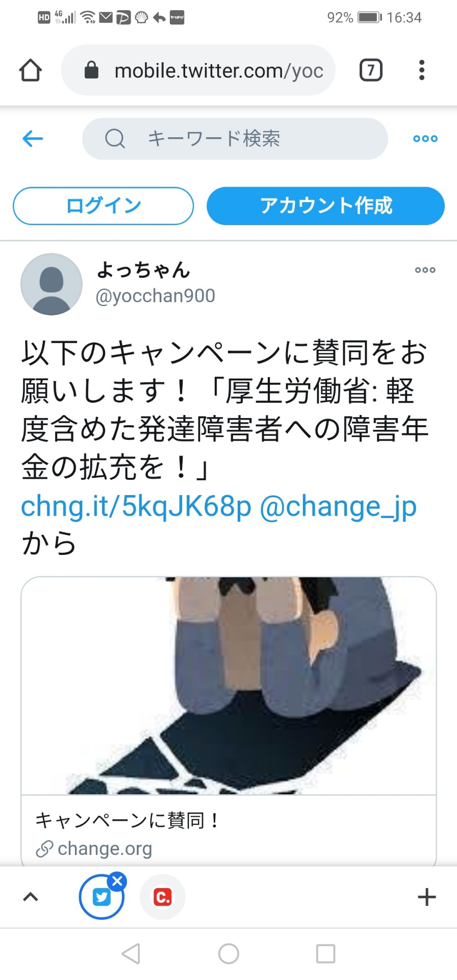Tap the browser home icon
Image resolution: width=457 pixels, height=980 pixels.
[x=30, y=70]
